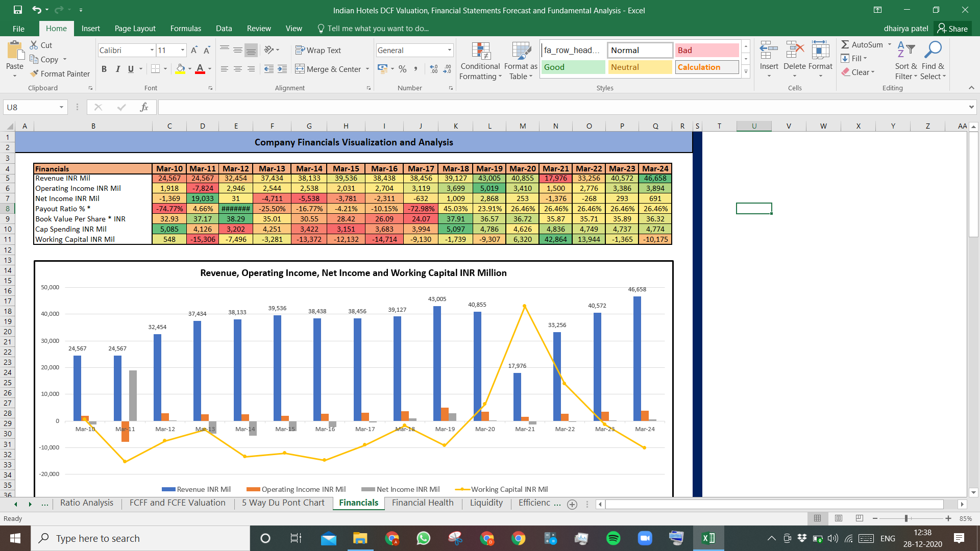Increase font size with the larger A icon

(194, 50)
